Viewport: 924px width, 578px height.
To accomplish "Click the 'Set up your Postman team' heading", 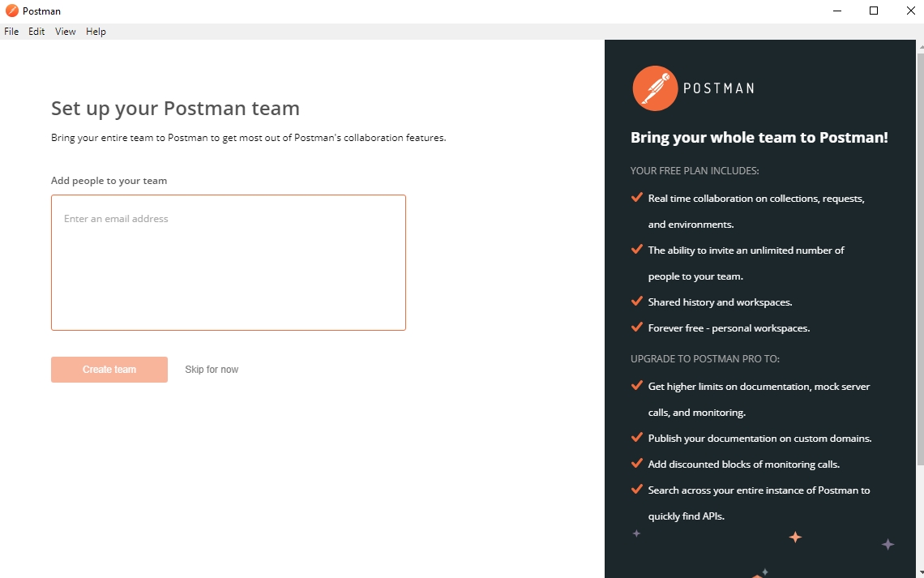I will coord(176,109).
